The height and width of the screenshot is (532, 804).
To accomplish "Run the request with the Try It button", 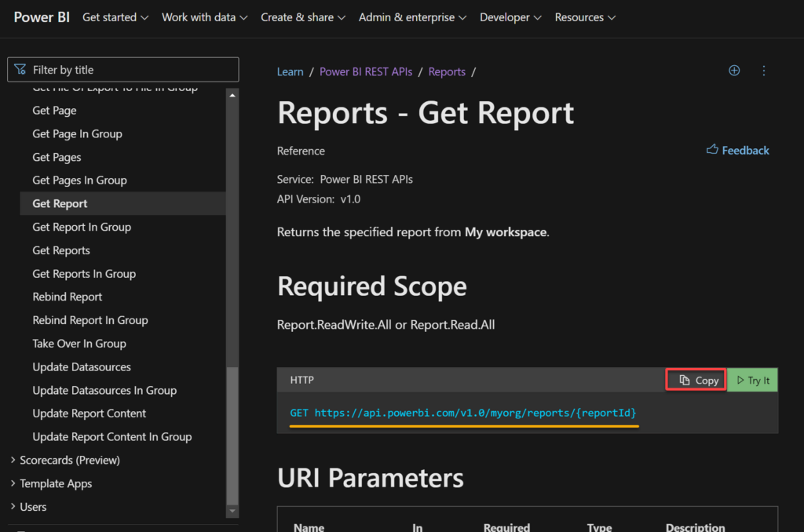I will (x=751, y=380).
